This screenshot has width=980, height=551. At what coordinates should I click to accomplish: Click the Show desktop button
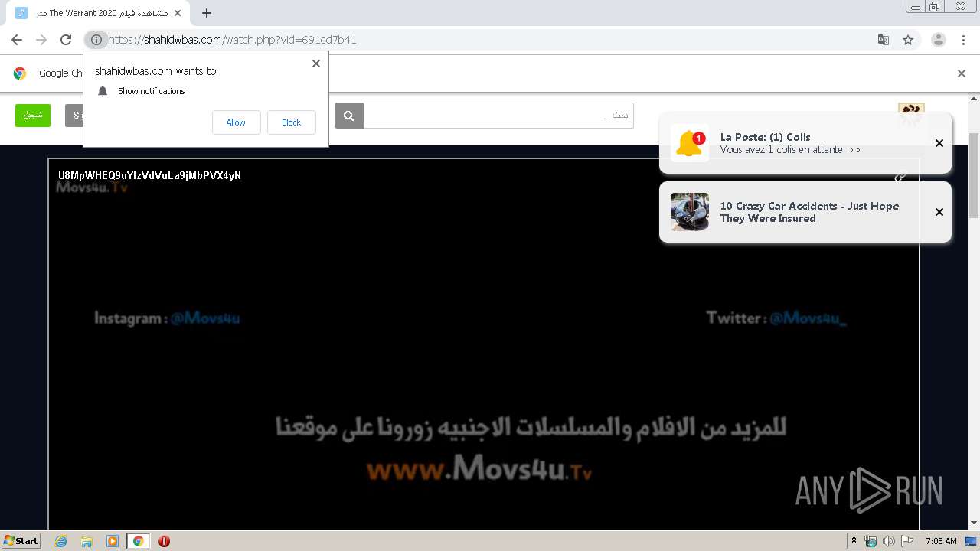(x=971, y=541)
